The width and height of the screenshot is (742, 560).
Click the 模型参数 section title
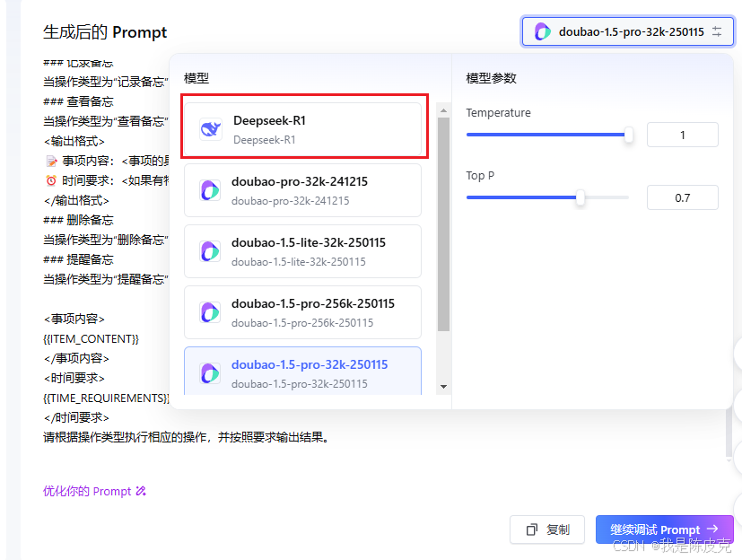click(x=491, y=79)
